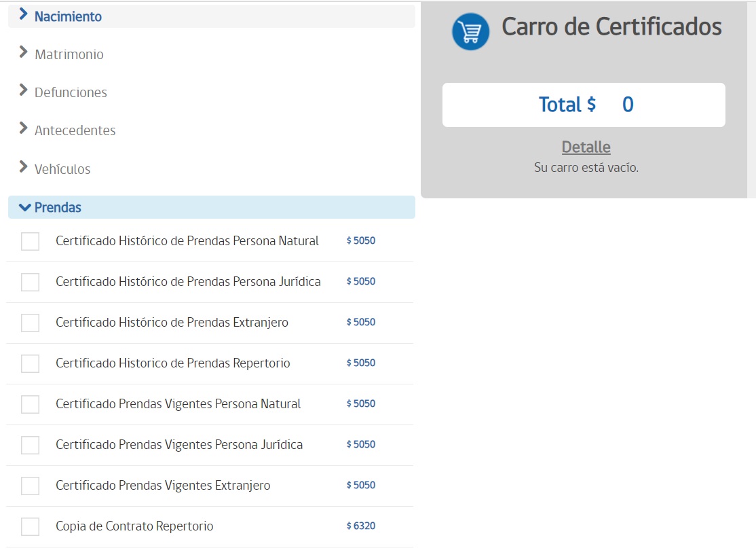Select Copia de Contrato Repertorio checkbox

(30, 526)
